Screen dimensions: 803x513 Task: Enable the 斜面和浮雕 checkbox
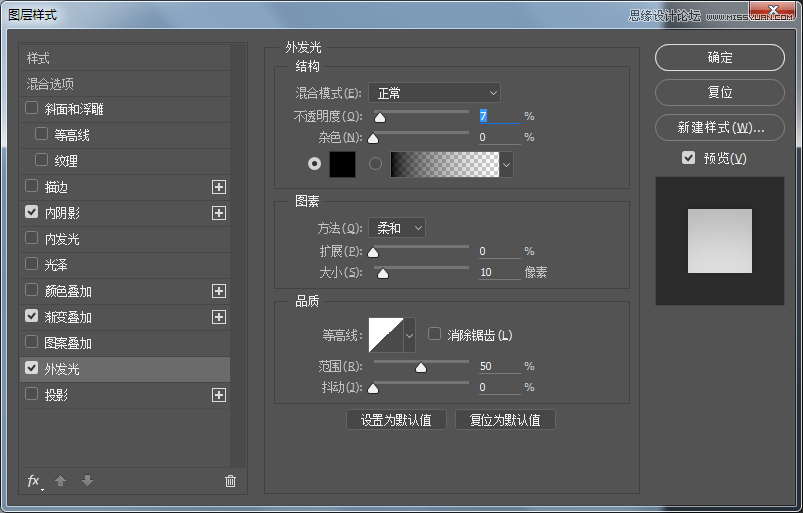pos(32,108)
